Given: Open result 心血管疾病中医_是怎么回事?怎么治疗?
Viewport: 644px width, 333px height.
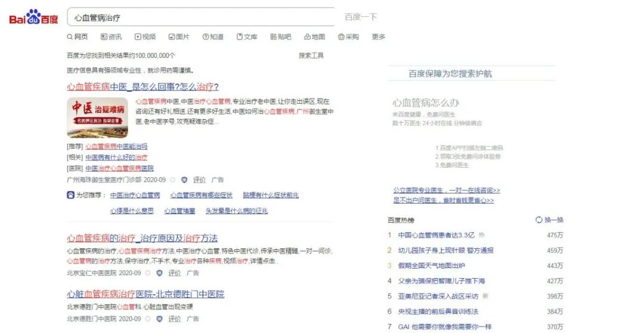Looking at the screenshot, I should tap(143, 87).
